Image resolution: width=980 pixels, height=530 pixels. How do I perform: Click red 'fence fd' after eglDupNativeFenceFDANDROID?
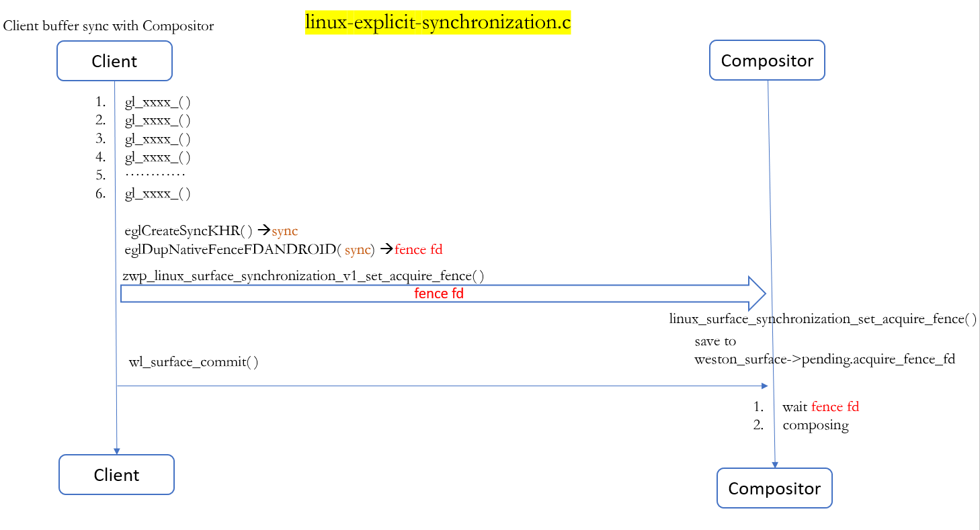click(x=419, y=250)
